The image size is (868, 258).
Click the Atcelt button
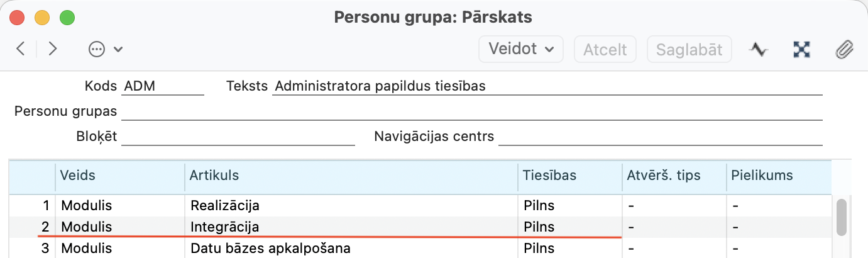605,49
